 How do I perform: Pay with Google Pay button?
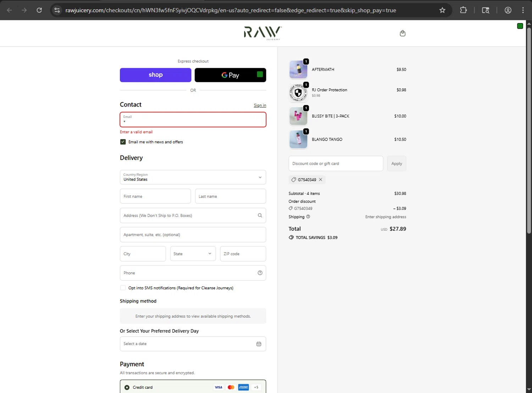click(x=231, y=75)
